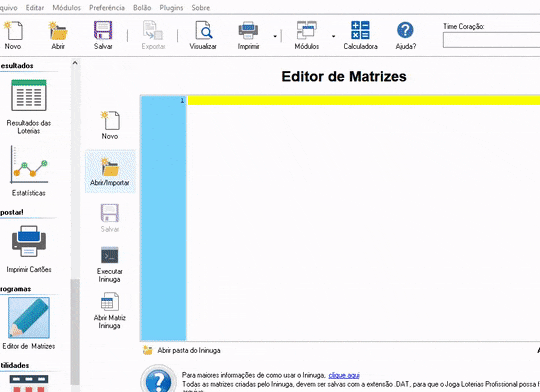Select Imprimir Cartões printer icon
Viewport: 540px width, 392px height.
29,241
